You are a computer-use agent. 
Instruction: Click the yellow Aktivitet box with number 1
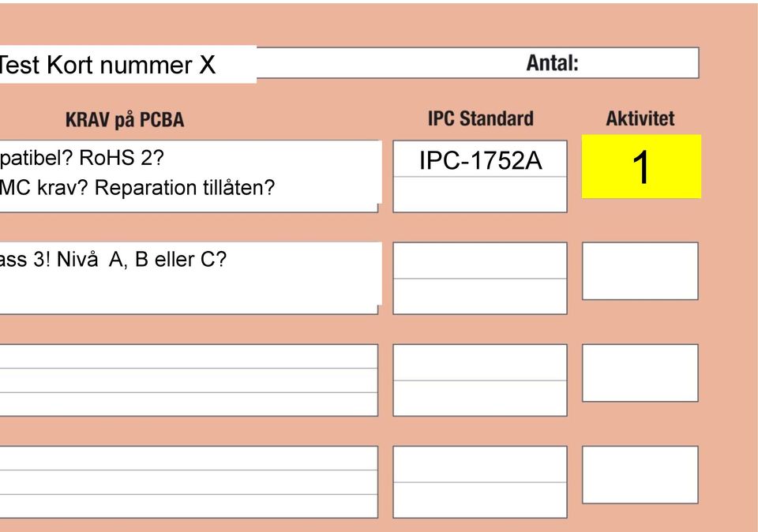[x=641, y=167]
